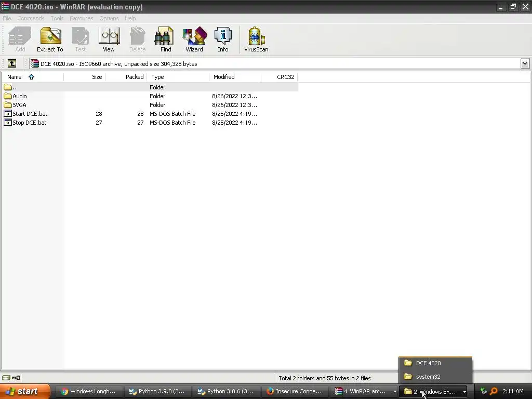Click the archive icon in address bar
Viewport: 532px width, 399px height.
pyautogui.click(x=34, y=63)
